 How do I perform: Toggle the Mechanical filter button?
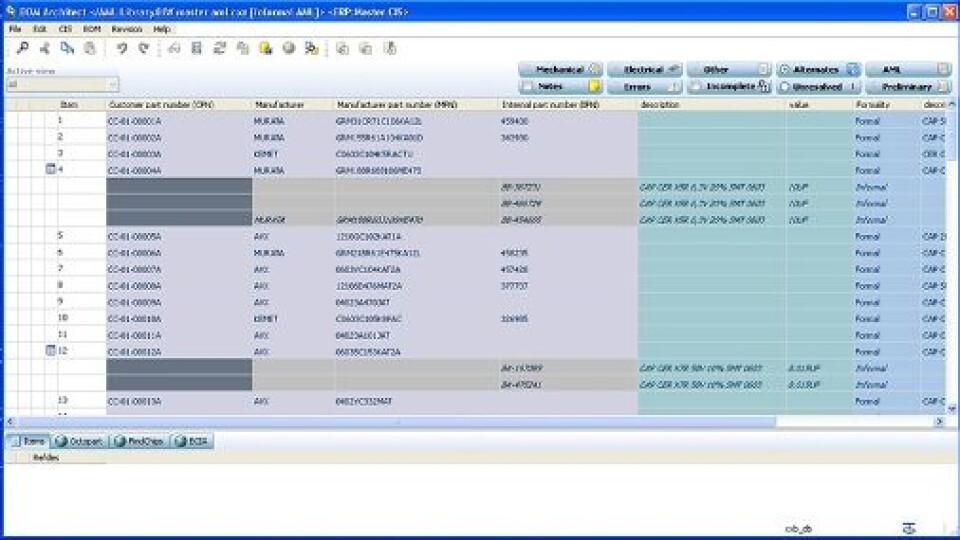tap(560, 69)
